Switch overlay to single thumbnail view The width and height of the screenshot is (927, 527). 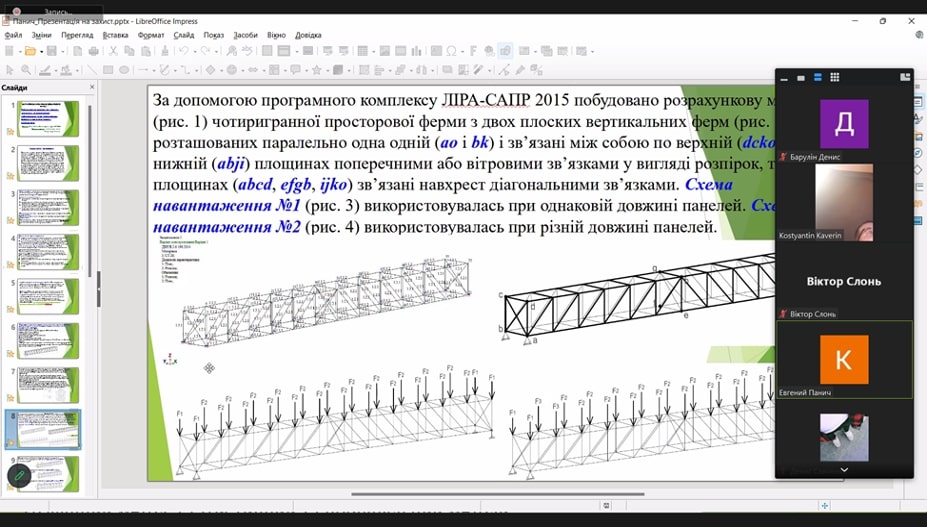[800, 77]
